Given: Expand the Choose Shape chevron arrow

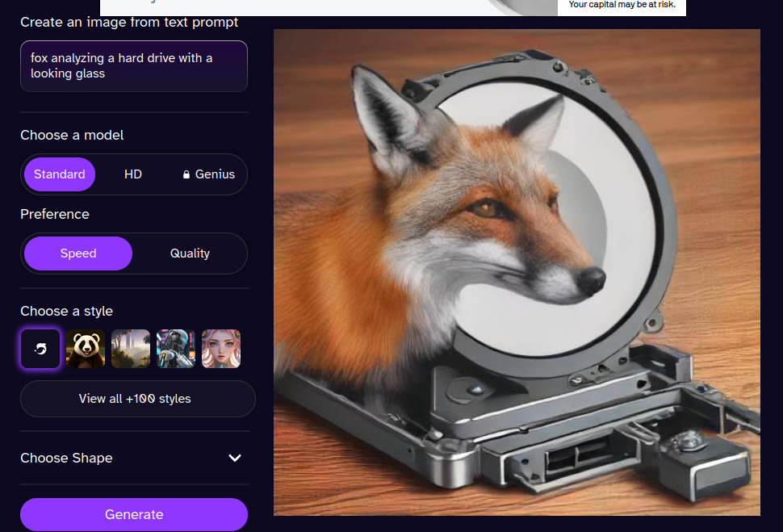Looking at the screenshot, I should [x=235, y=458].
